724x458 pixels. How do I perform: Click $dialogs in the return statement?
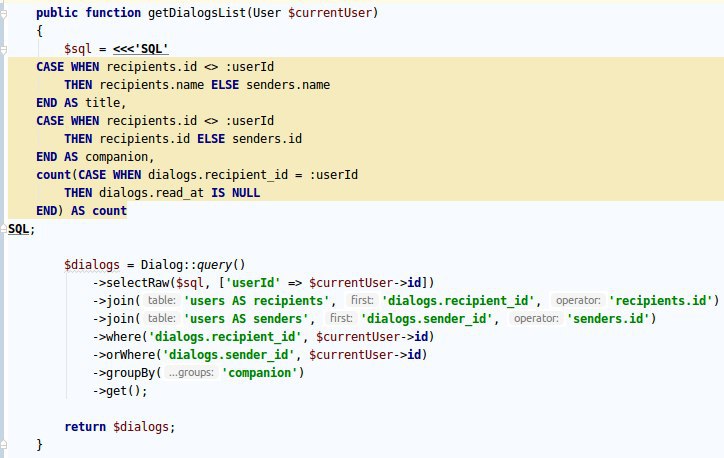point(141,427)
